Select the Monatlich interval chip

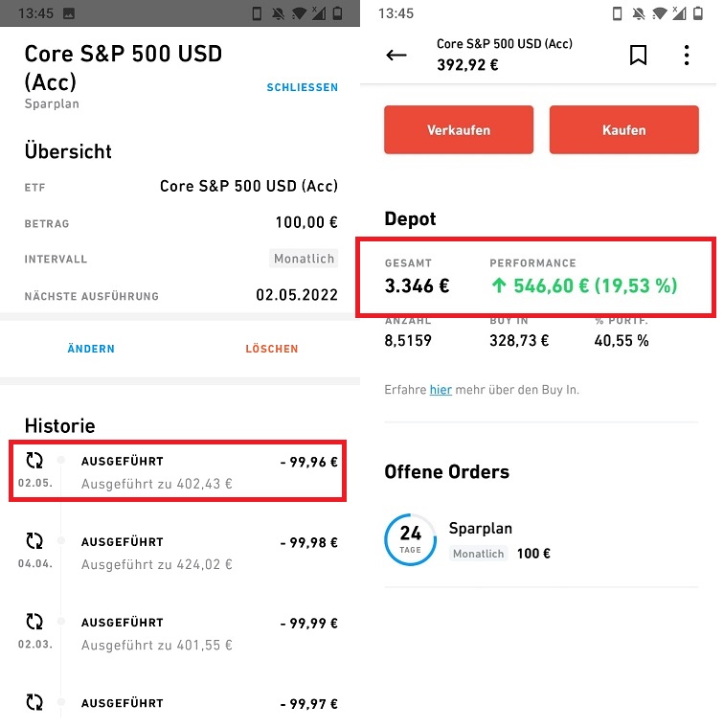point(304,259)
